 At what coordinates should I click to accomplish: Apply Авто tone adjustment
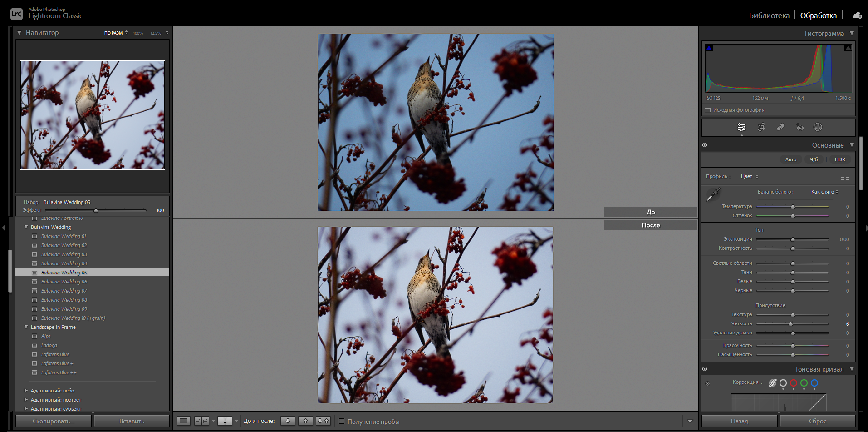coord(791,159)
